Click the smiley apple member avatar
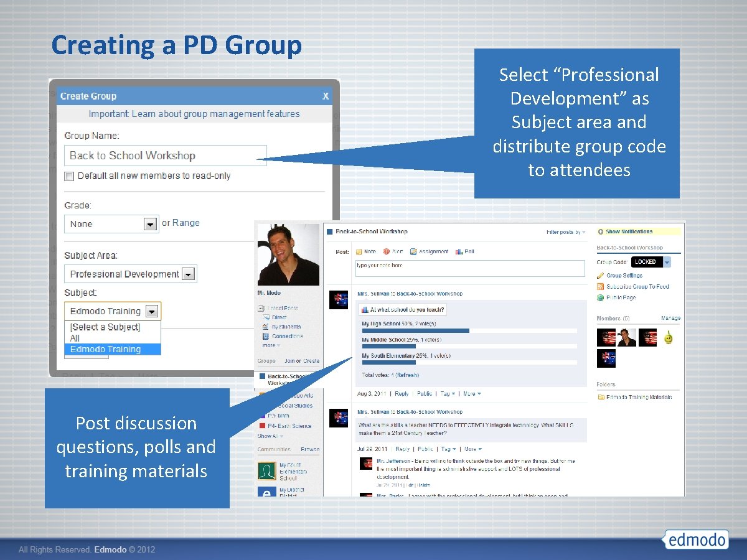The width and height of the screenshot is (747, 560). pyautogui.click(x=668, y=338)
